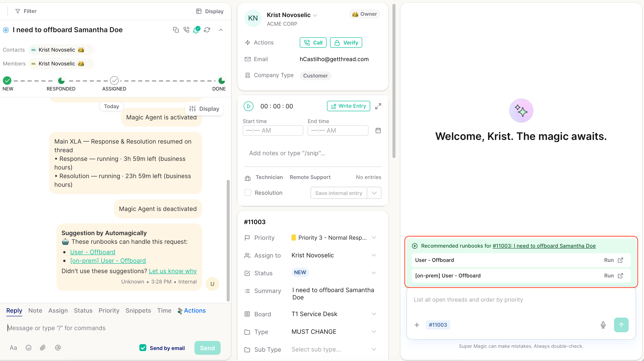The height and width of the screenshot is (361, 644).
Task: Click the Verify button
Action: (346, 43)
